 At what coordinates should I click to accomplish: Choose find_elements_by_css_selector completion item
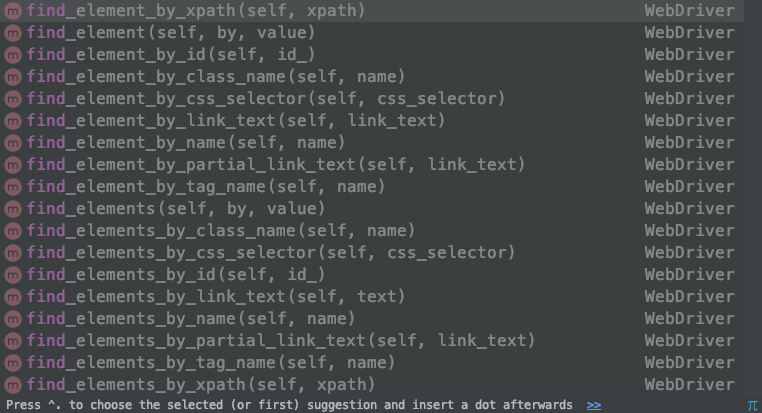coord(372,253)
